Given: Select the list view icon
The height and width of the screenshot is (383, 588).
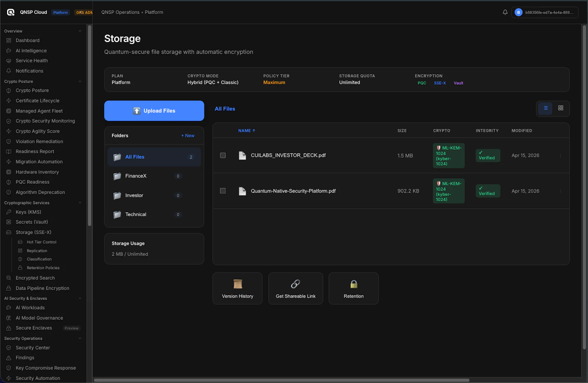Looking at the screenshot, I should click(x=545, y=108).
